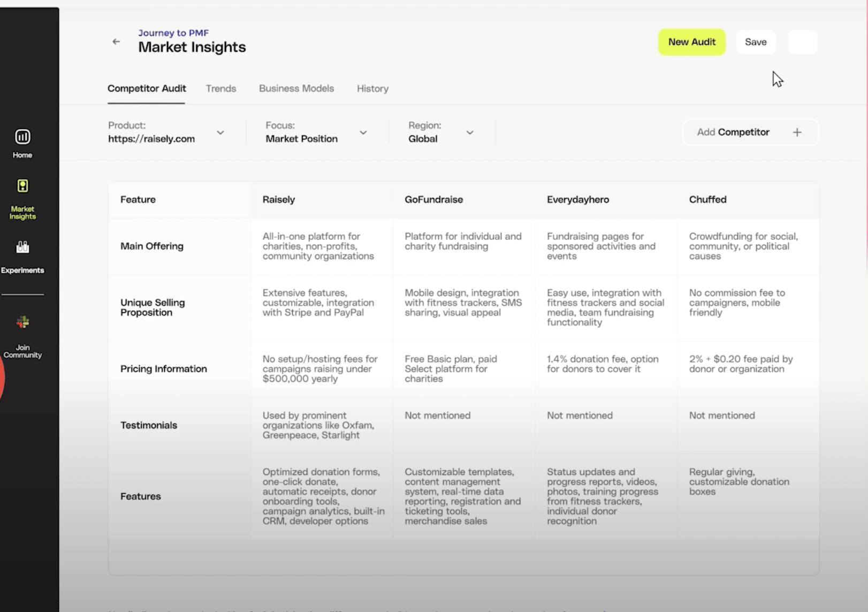The width and height of the screenshot is (868, 612).
Task: Expand the Product dropdown chevron
Action: (x=220, y=132)
